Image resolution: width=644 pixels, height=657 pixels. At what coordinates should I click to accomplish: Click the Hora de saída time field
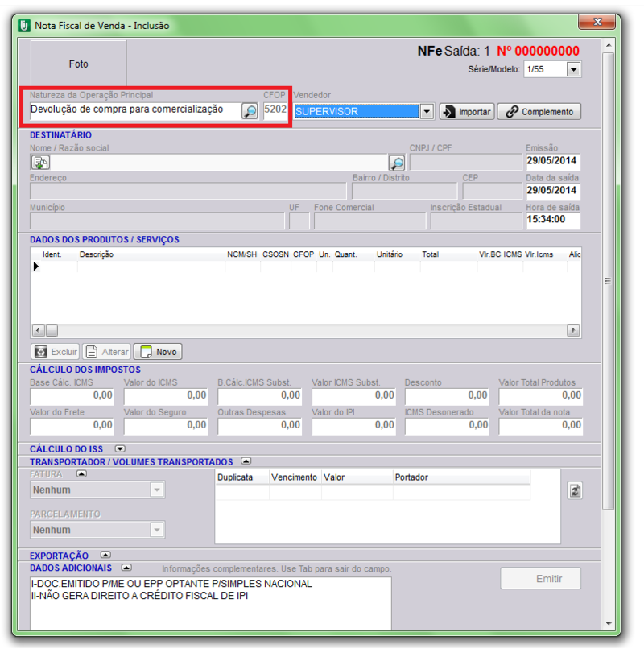552,219
